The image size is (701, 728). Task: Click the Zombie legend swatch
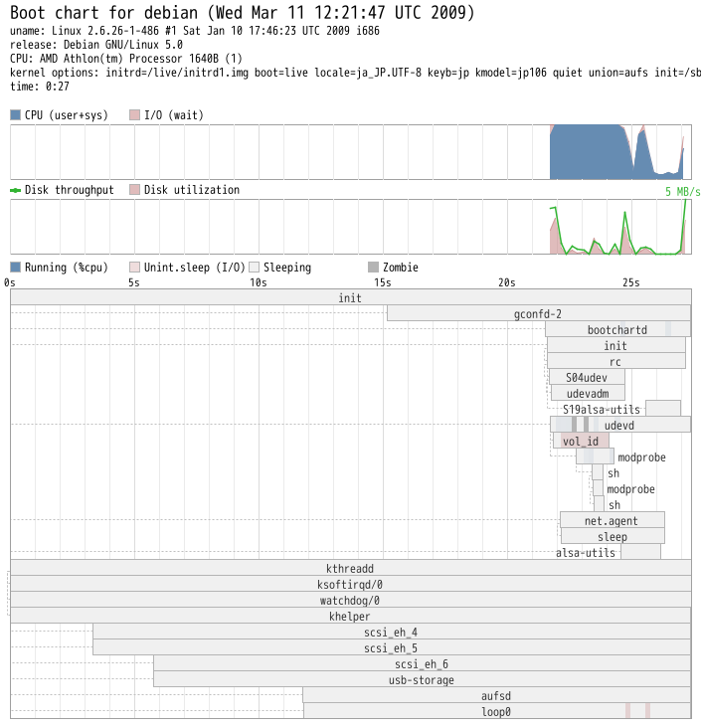tap(373, 267)
